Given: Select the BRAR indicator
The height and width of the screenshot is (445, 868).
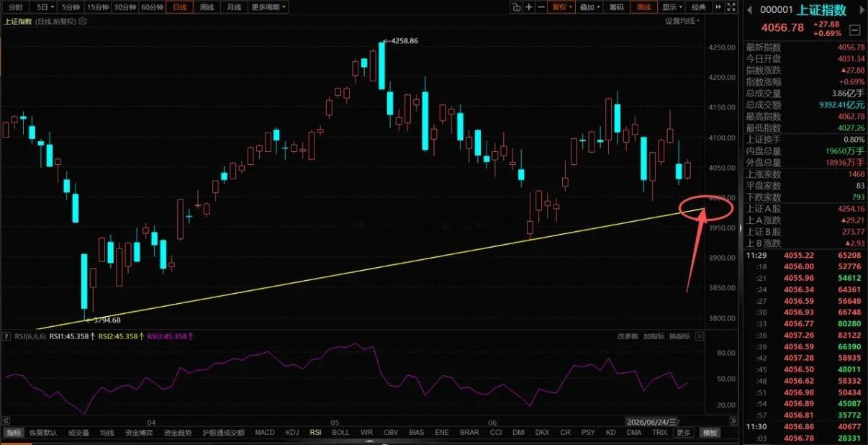Looking at the screenshot, I should (x=469, y=433).
